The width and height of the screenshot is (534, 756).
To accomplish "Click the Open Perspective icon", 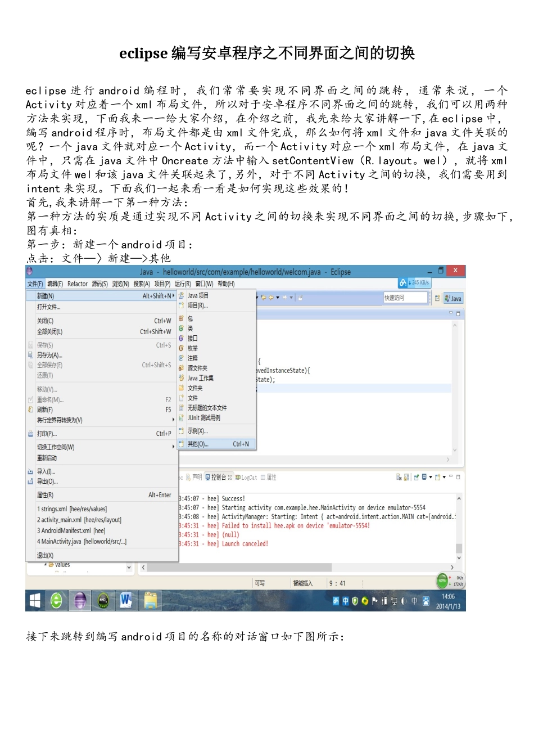I will tap(437, 298).
